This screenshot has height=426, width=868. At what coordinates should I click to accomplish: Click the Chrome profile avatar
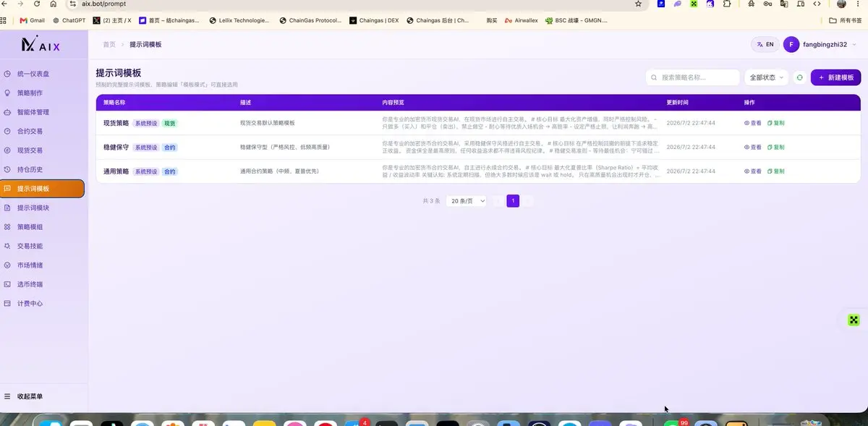841,4
